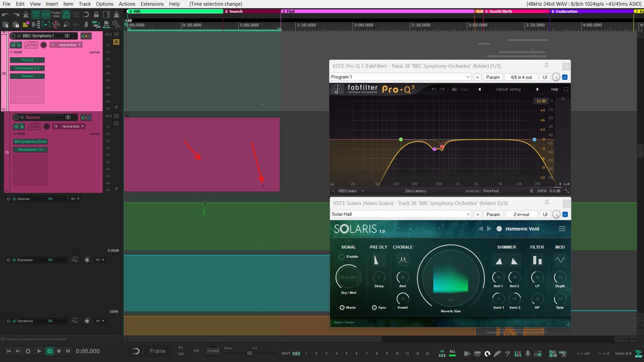Toggle item grouping chain-link icon
The width and height of the screenshot is (644, 362).
(46, 15)
